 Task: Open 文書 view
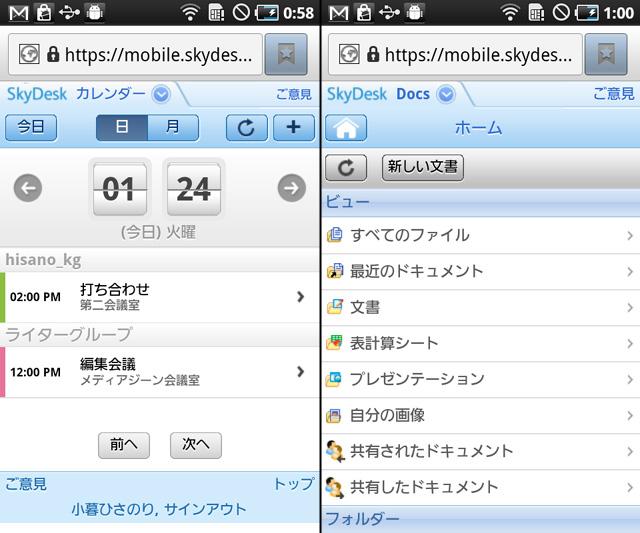coord(480,307)
